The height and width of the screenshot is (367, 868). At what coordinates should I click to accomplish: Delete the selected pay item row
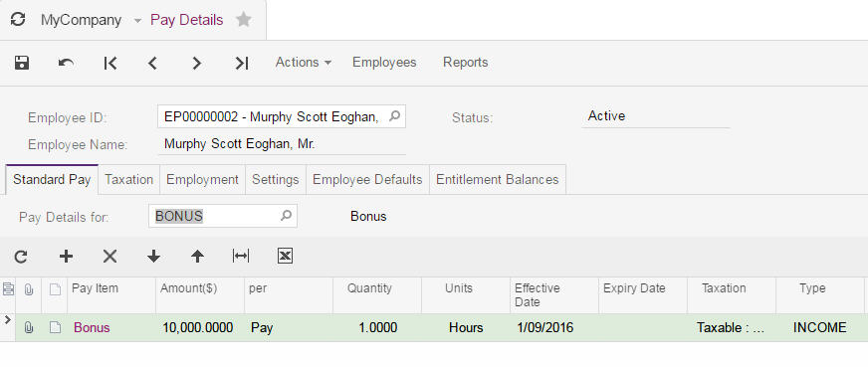pos(109,256)
